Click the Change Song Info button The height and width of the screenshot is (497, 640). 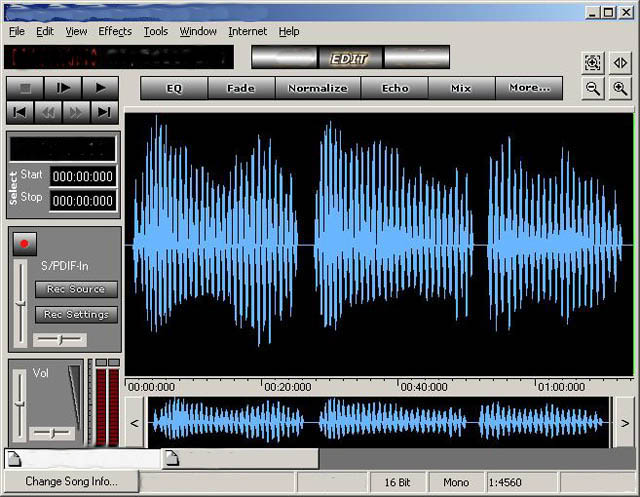click(70, 481)
